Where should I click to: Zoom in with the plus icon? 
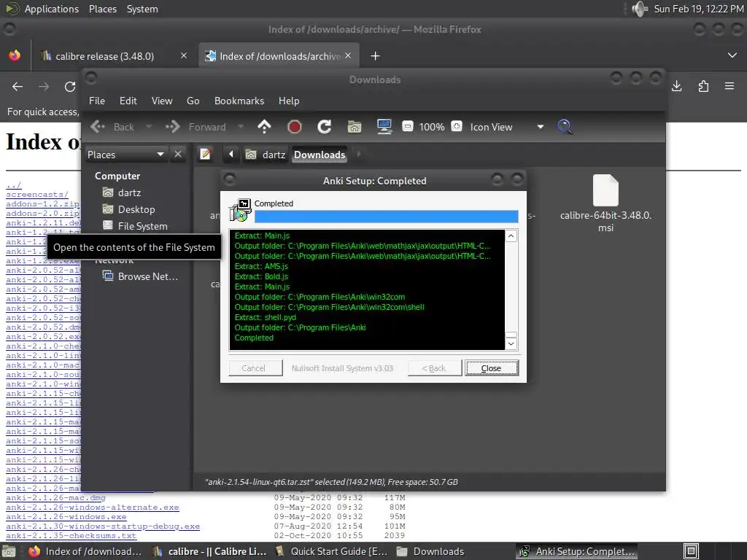coord(457,127)
